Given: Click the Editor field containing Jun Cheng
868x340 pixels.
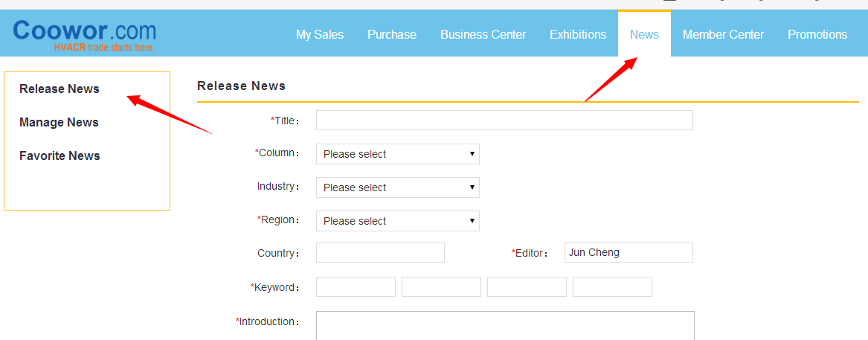Looking at the screenshot, I should tap(629, 253).
